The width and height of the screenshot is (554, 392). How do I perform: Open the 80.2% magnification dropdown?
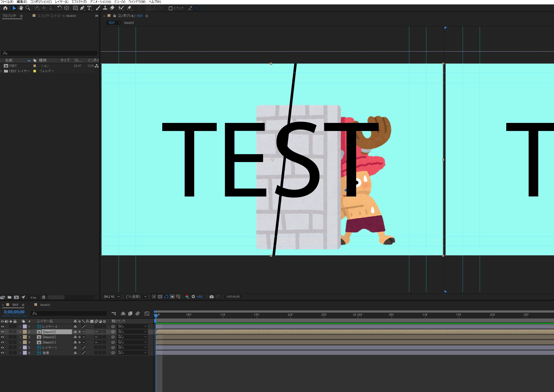pyautogui.click(x=112, y=297)
